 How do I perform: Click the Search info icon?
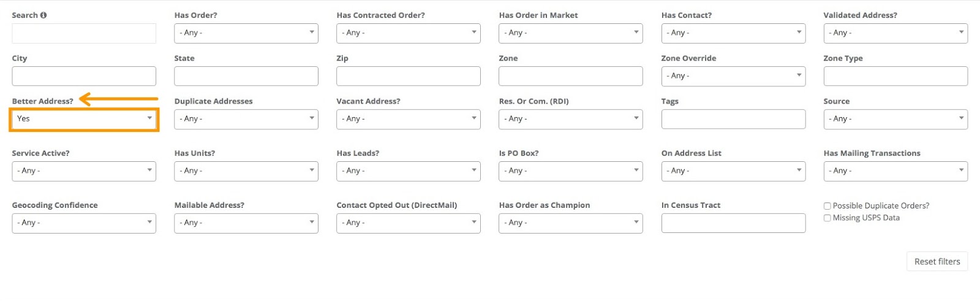(43, 15)
